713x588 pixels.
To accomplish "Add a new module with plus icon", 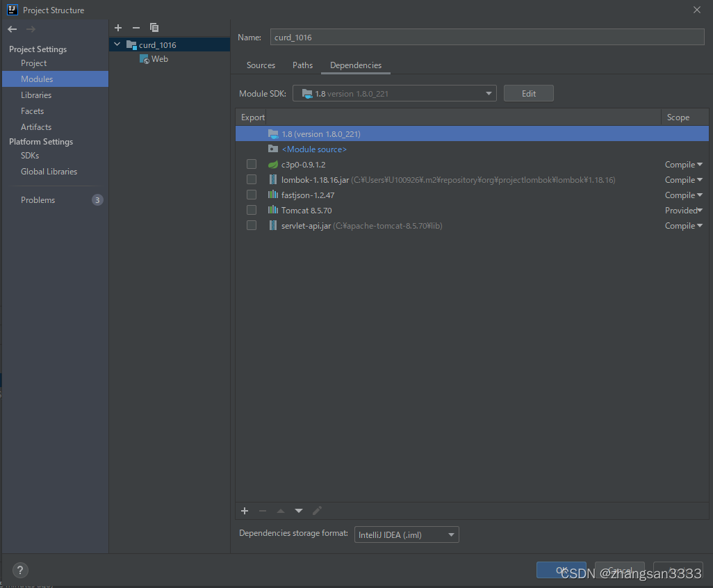I will [x=118, y=28].
